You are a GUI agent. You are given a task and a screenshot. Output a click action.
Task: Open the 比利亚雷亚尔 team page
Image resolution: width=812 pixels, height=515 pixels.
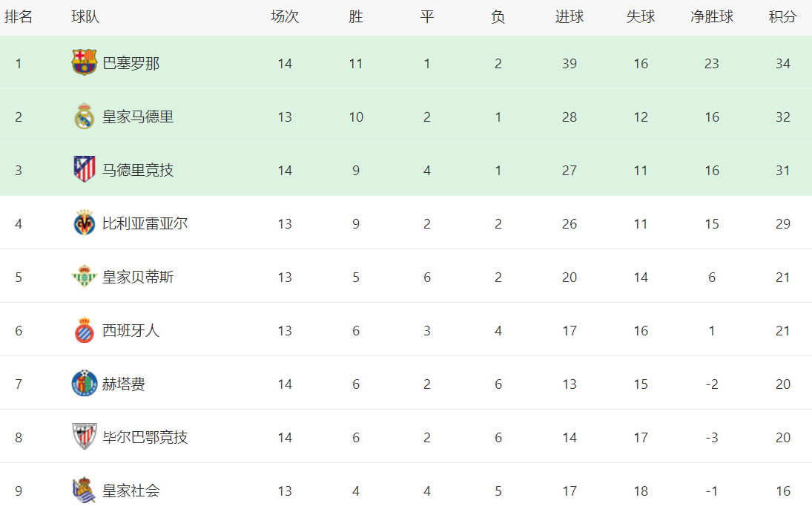point(145,224)
